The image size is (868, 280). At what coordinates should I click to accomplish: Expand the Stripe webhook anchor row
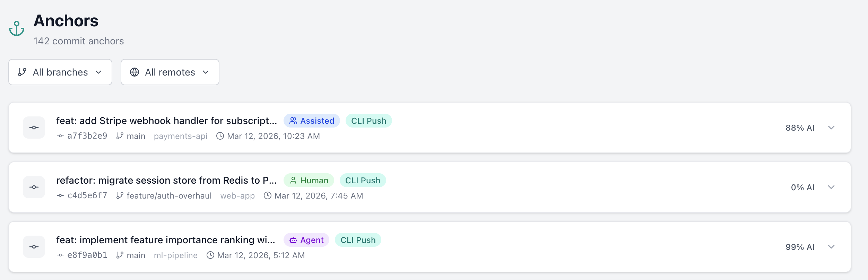click(831, 128)
